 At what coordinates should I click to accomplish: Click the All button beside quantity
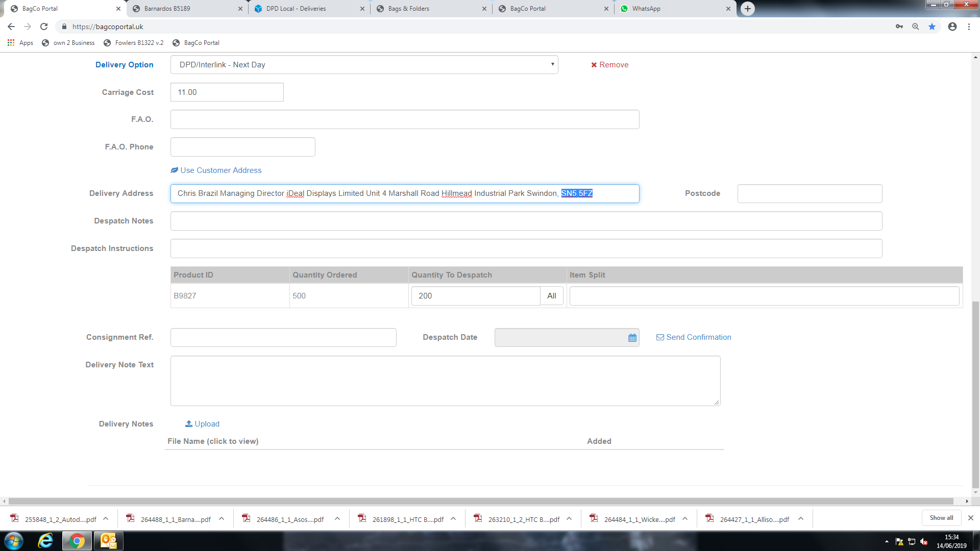point(552,296)
